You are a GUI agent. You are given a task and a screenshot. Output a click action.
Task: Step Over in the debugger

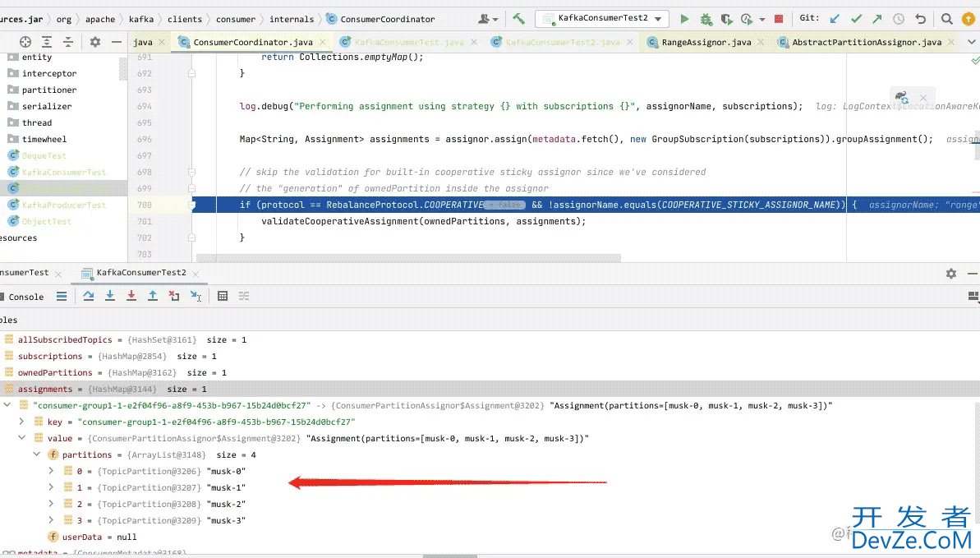click(88, 296)
